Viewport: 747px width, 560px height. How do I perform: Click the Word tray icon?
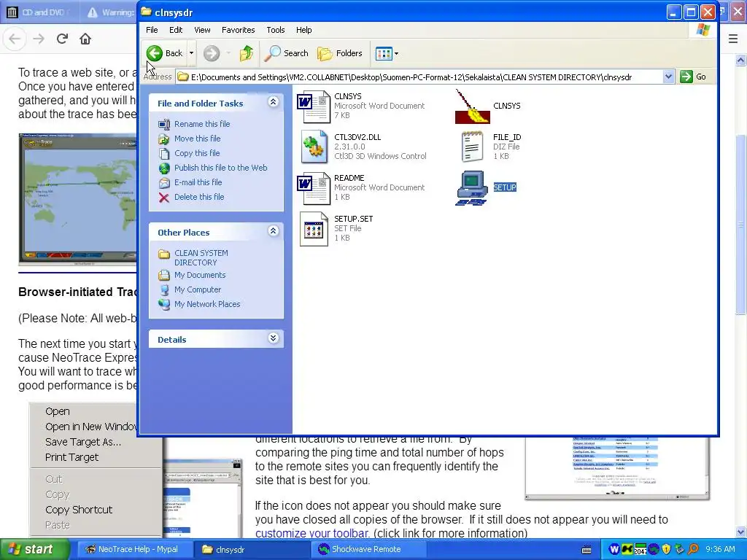click(614, 550)
